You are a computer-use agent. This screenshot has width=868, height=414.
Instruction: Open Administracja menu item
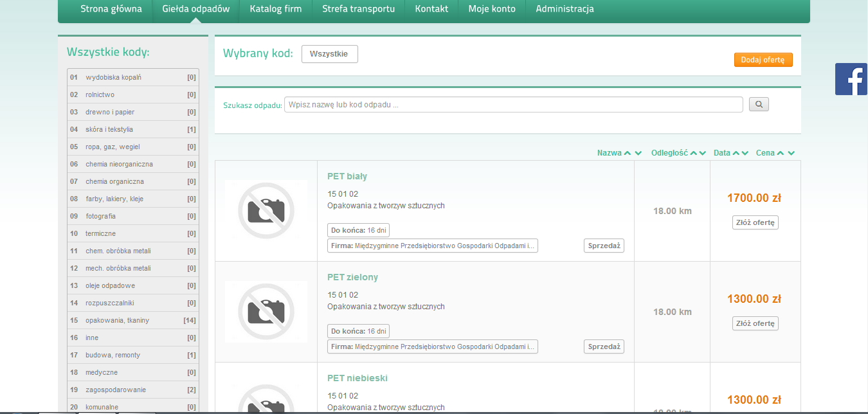click(x=565, y=9)
